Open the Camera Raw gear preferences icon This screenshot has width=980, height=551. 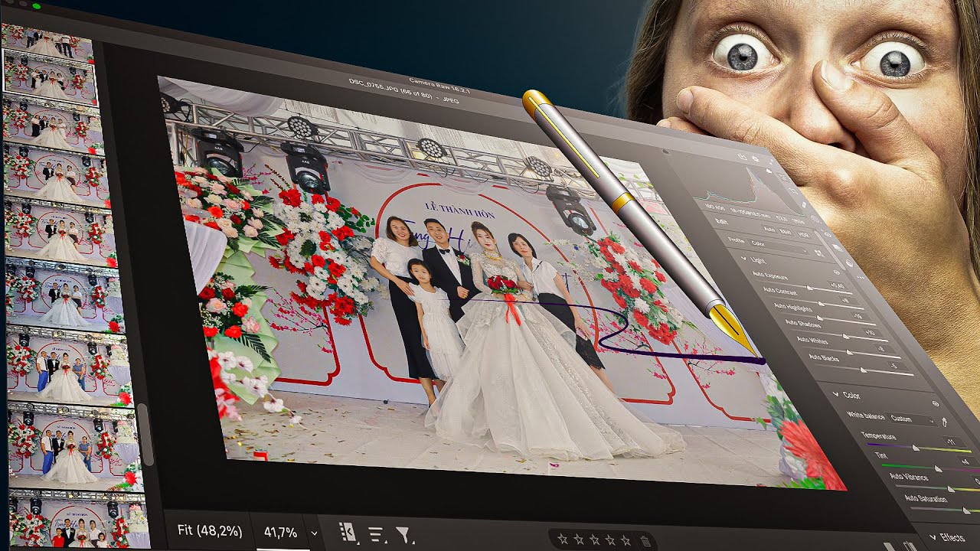point(756,159)
